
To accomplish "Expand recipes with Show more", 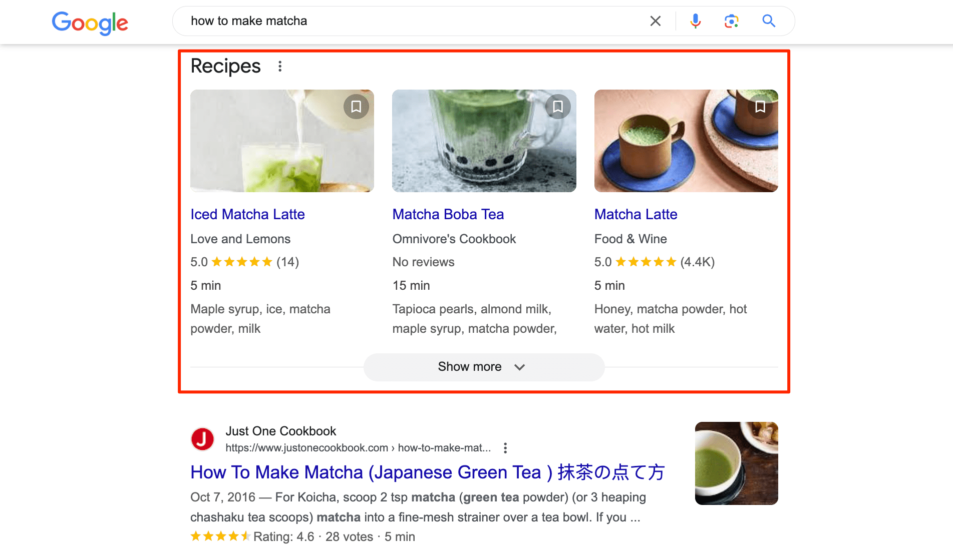I will (x=484, y=367).
